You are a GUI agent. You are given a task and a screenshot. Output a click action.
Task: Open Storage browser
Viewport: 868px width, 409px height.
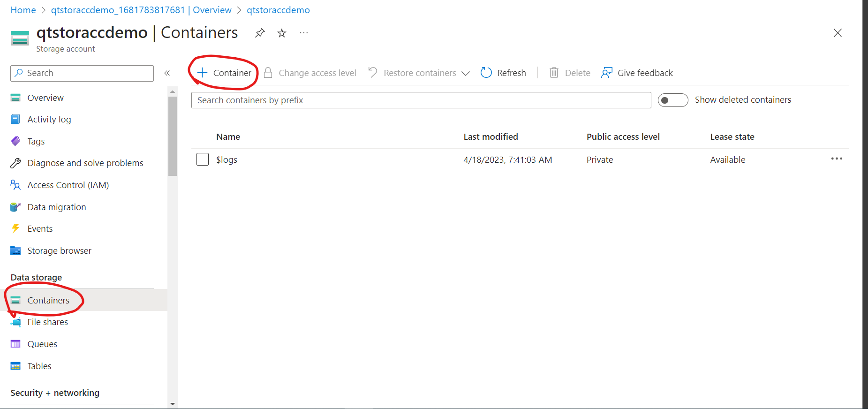[x=59, y=251]
